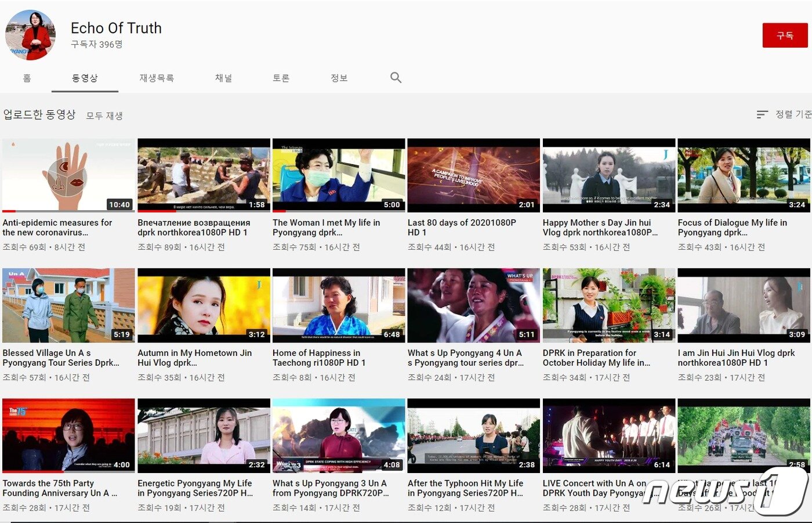Show the 정보 tab
Image resolution: width=812 pixels, height=523 pixels.
(x=339, y=78)
